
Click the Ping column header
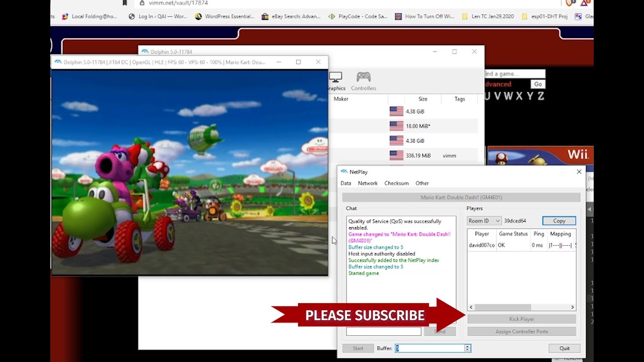tap(539, 234)
